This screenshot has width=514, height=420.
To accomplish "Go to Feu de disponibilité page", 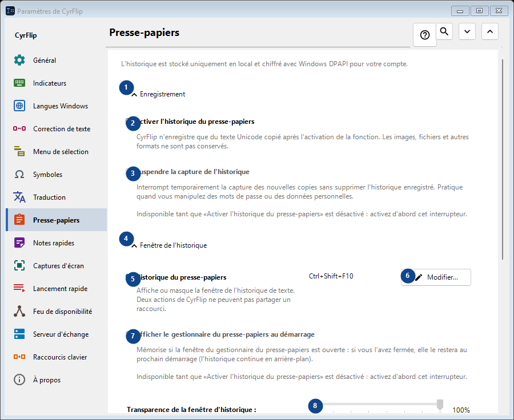I will point(57,311).
